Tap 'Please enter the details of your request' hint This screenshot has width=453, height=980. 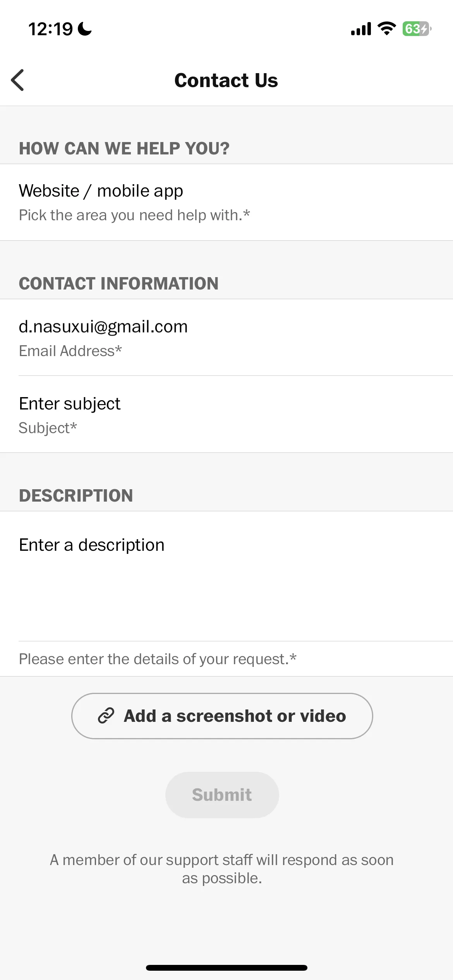[158, 659]
